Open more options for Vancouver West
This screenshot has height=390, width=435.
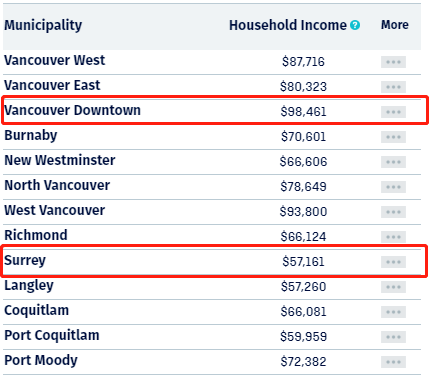[393, 62]
